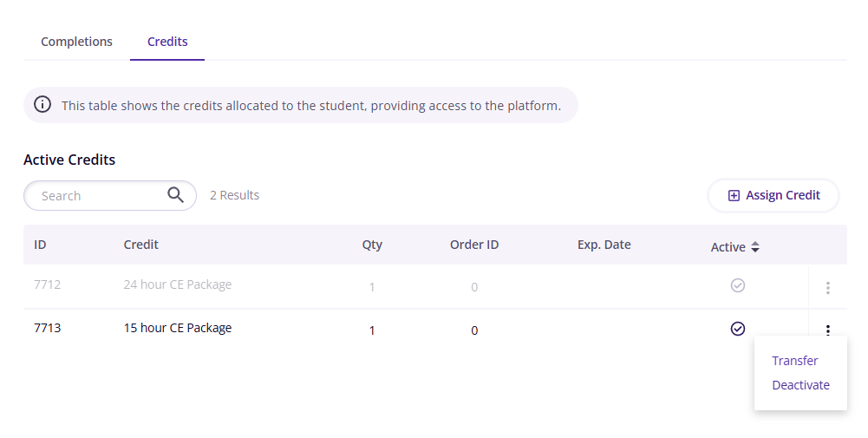868x438 pixels.
Task: Click plus icon on Assign Credit
Action: [734, 195]
